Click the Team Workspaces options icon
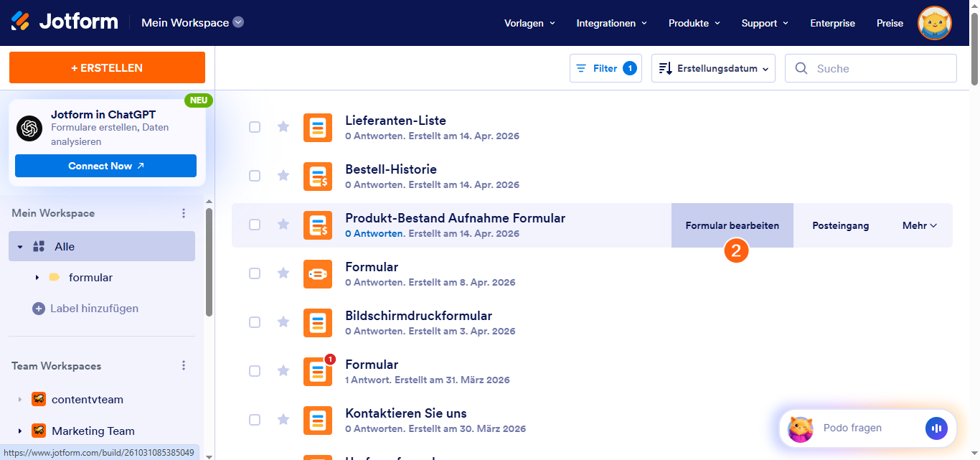 pos(184,365)
